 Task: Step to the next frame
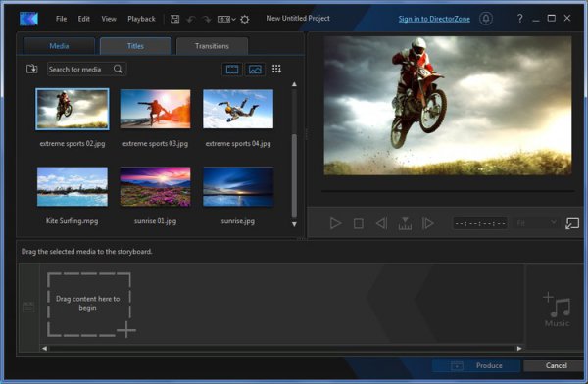point(428,223)
